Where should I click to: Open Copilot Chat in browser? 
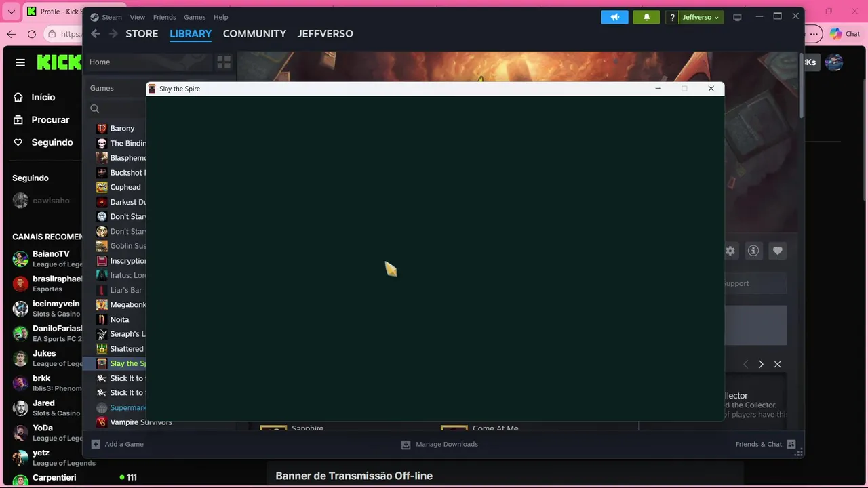pyautogui.click(x=845, y=33)
